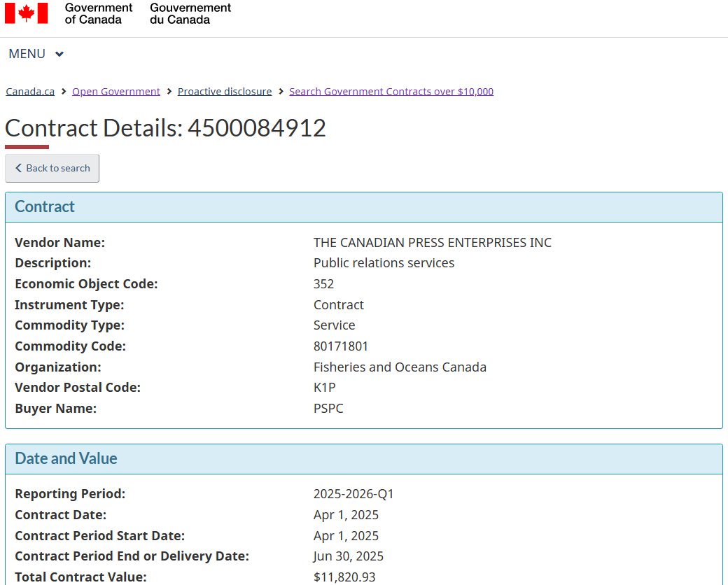Screen dimensions: 728x585
Task: Click the Commodity Code: label
Action: point(70,346)
